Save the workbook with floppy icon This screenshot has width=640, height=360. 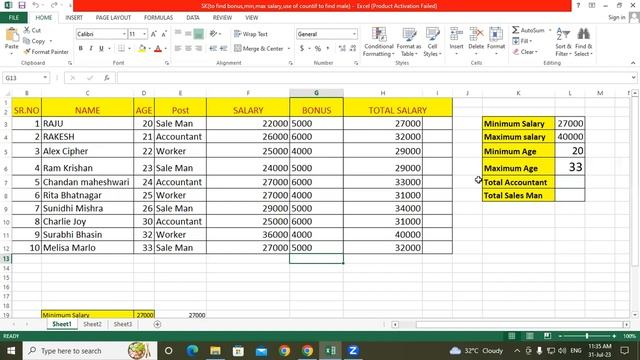22,6
